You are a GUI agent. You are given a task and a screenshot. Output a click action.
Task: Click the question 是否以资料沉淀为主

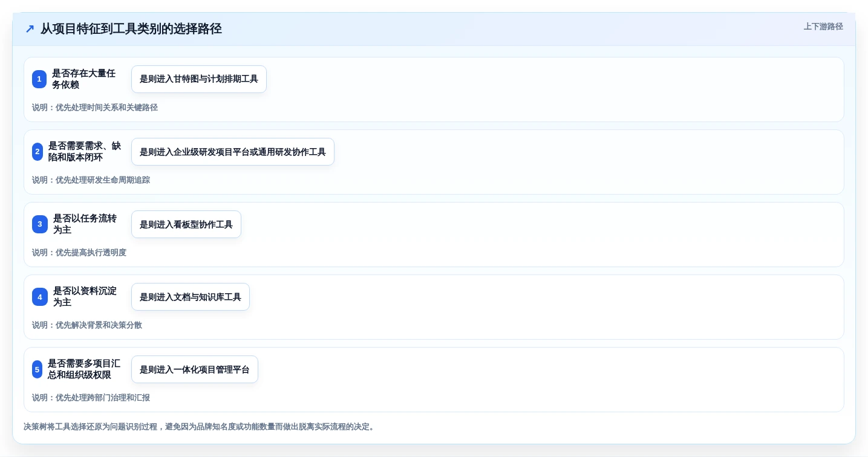coord(85,297)
